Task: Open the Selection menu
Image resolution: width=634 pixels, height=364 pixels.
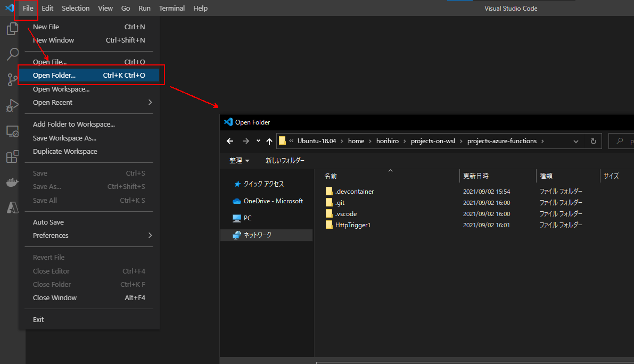Action: 76,8
